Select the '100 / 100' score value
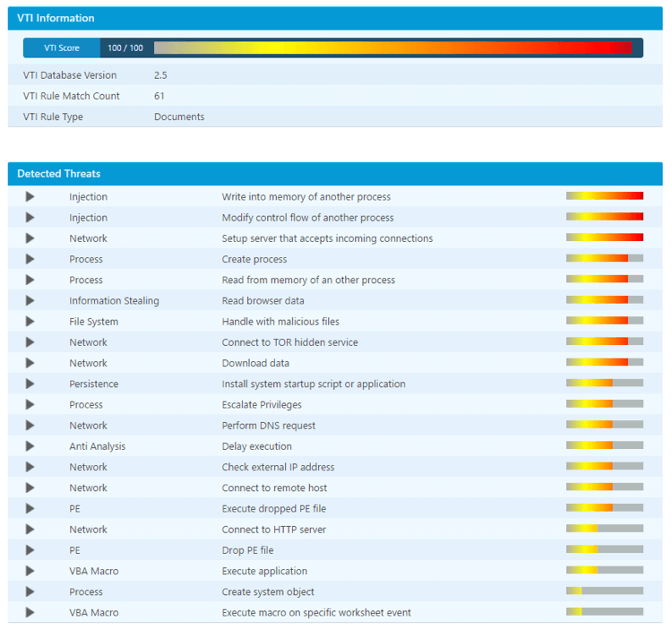Screen dimensions: 672x630 [125, 48]
